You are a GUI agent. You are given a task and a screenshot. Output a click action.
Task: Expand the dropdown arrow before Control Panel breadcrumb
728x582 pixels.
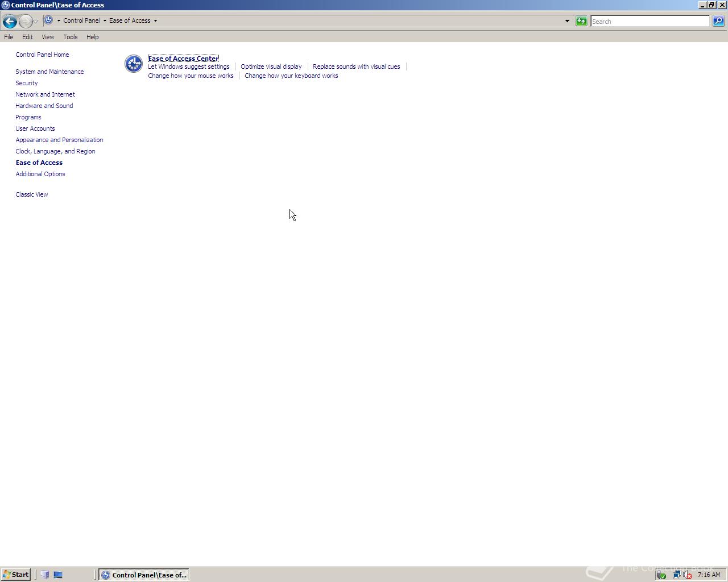59,20
